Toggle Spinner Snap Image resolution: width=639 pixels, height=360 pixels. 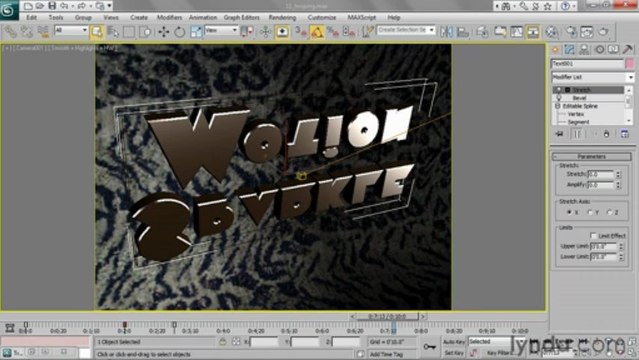[349, 32]
